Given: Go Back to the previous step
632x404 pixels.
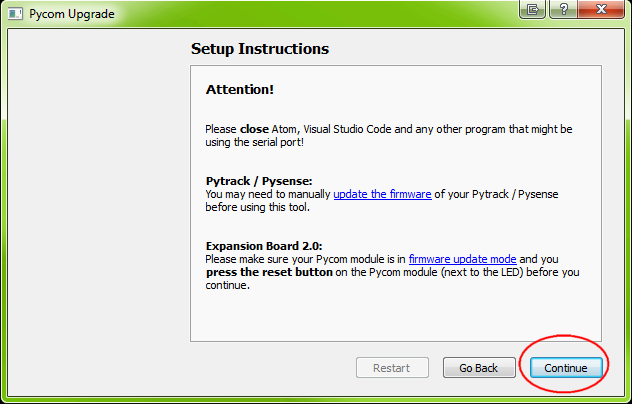Looking at the screenshot, I should click(x=479, y=368).
